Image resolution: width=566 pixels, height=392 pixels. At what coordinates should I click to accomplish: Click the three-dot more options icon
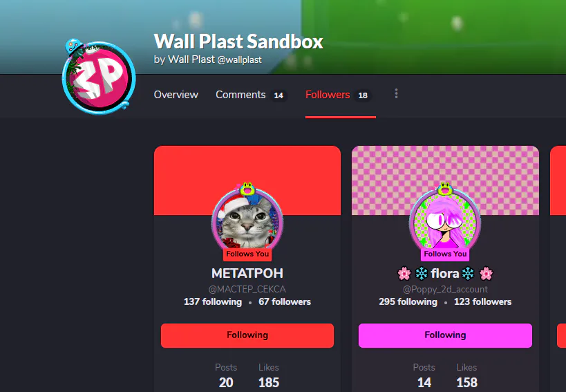point(397,94)
